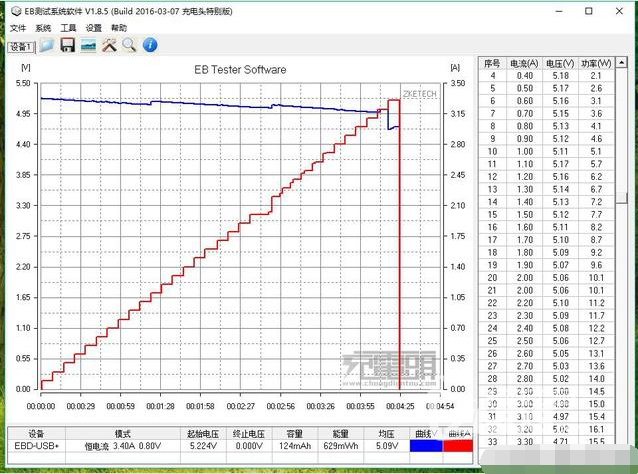638x474 pixels.
Task: Click the 序号 column header
Action: click(492, 63)
